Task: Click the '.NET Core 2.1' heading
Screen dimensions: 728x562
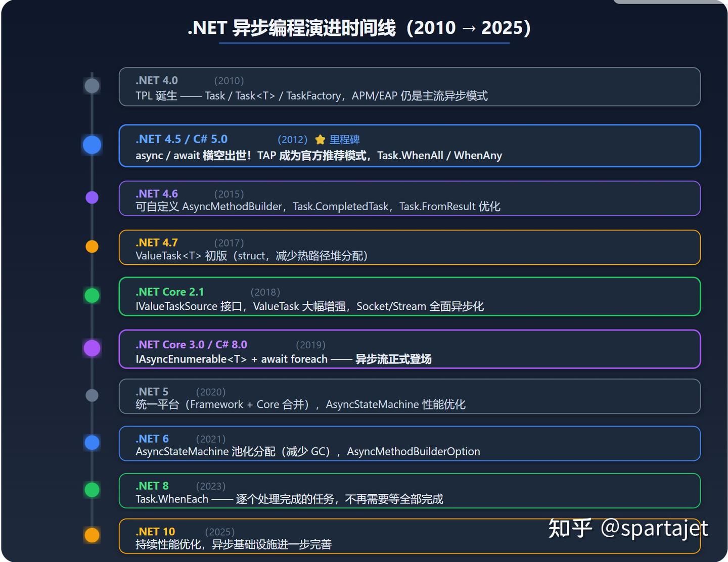Action: pos(170,292)
